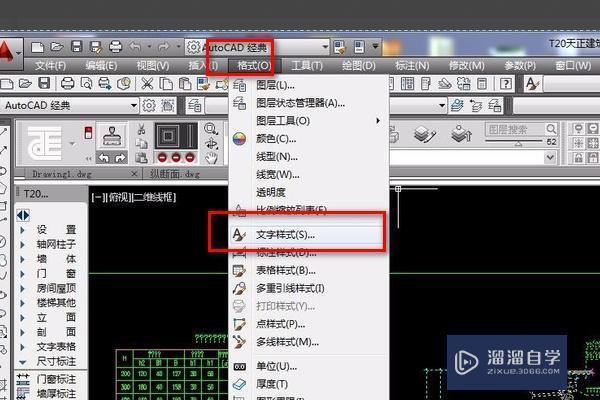Select 图层(L)... in Format menu
The height and width of the screenshot is (400, 600).
tap(309, 85)
